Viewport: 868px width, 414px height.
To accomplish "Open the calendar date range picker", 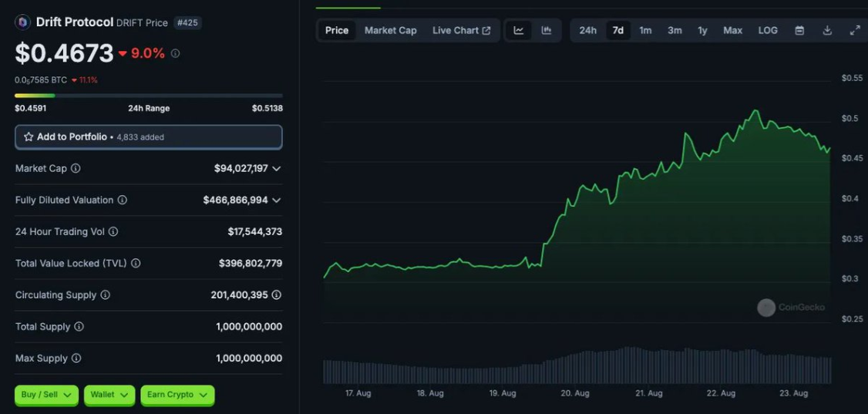I will 799,30.
